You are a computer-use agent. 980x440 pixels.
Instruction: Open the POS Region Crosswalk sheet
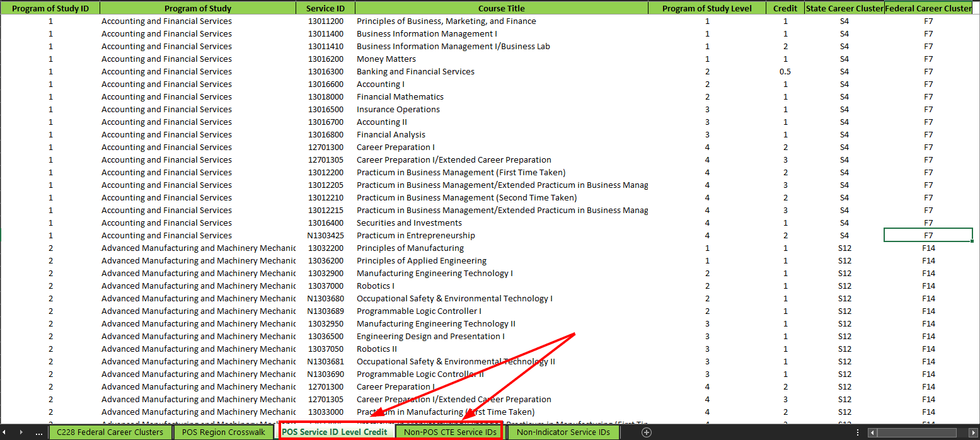click(x=224, y=432)
